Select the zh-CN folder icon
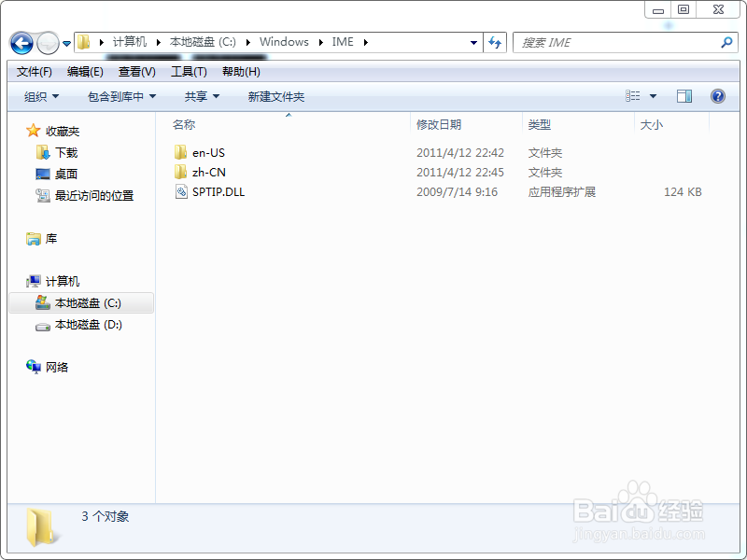Image resolution: width=747 pixels, height=560 pixels. point(180,172)
